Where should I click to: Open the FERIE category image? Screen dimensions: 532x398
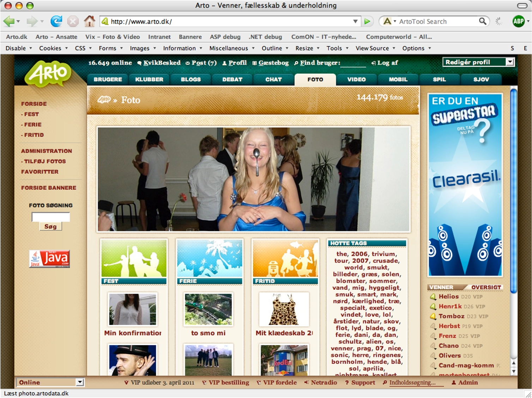coord(210,258)
